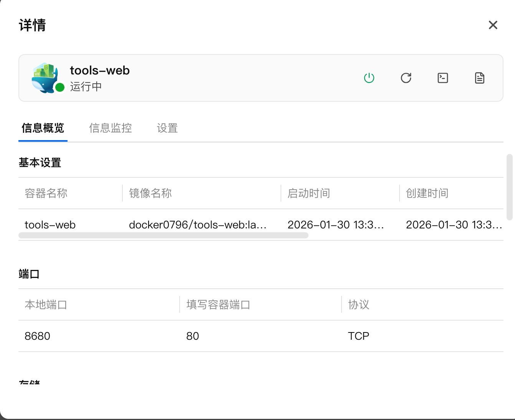515x420 pixels.
Task: Open the 设置 tab
Action: pyautogui.click(x=167, y=128)
